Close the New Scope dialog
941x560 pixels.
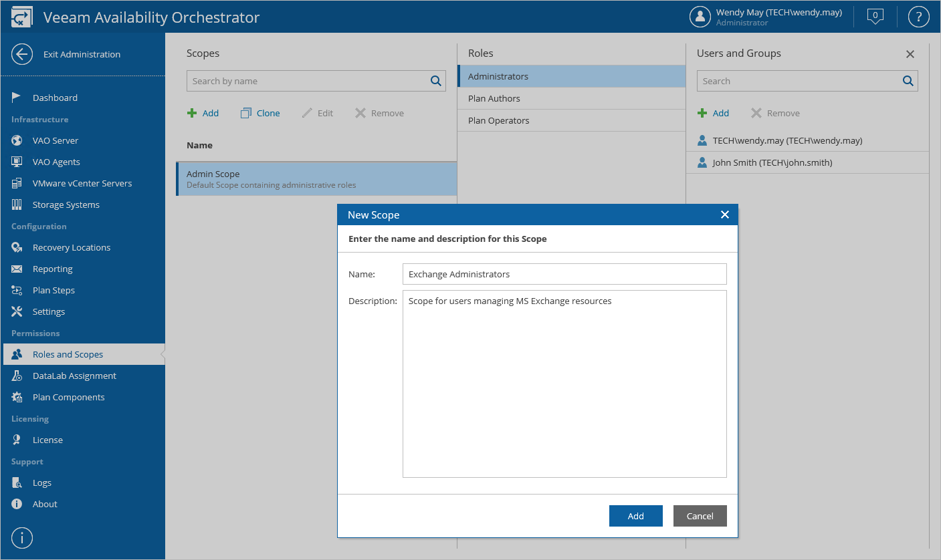(724, 215)
